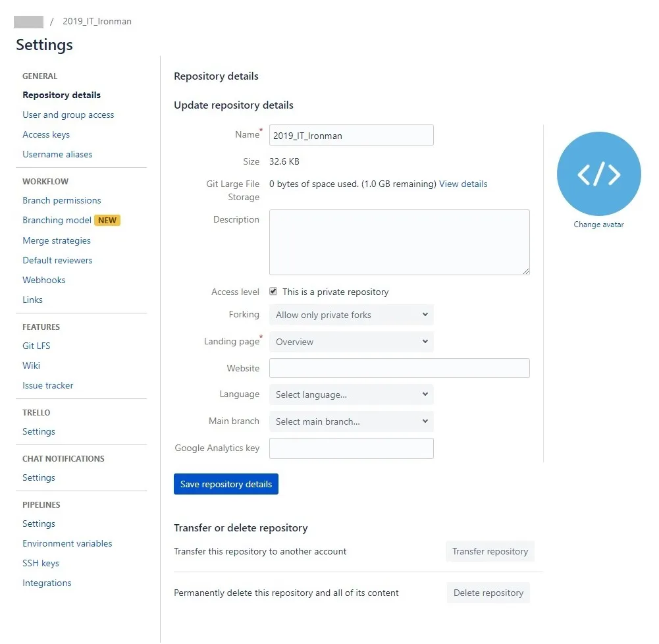Expand the Landing page dropdown
This screenshot has width=659, height=644.
(351, 342)
